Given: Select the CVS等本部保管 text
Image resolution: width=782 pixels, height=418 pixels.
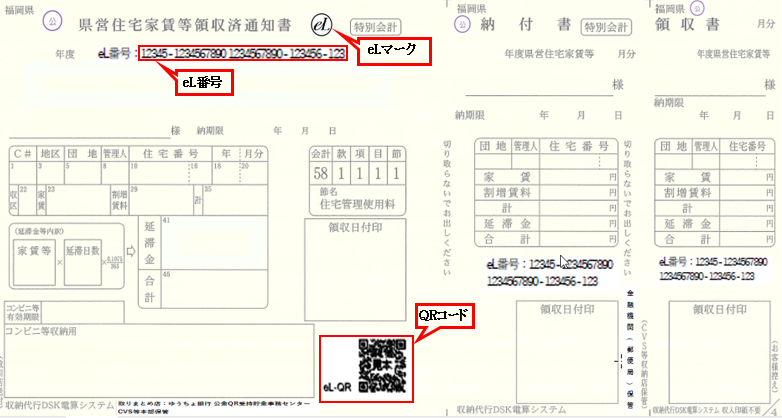Looking at the screenshot, I should click(143, 412).
